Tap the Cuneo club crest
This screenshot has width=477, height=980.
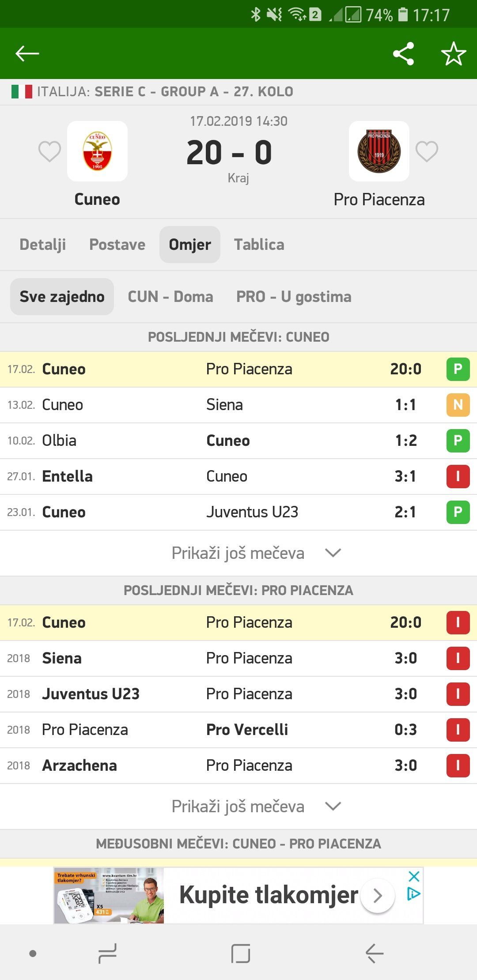(97, 151)
